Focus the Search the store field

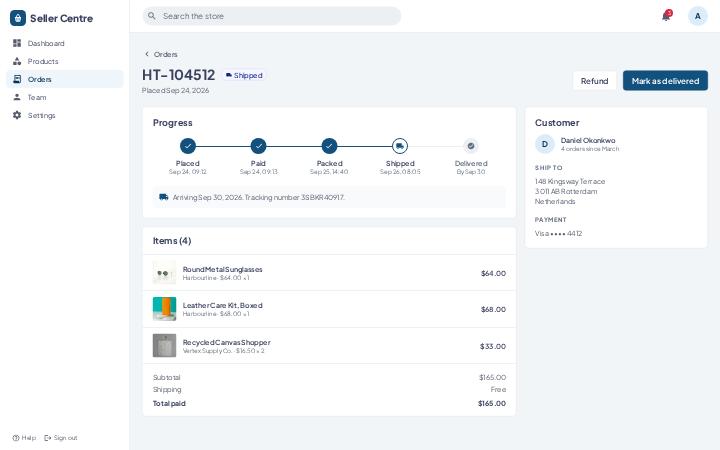272,16
